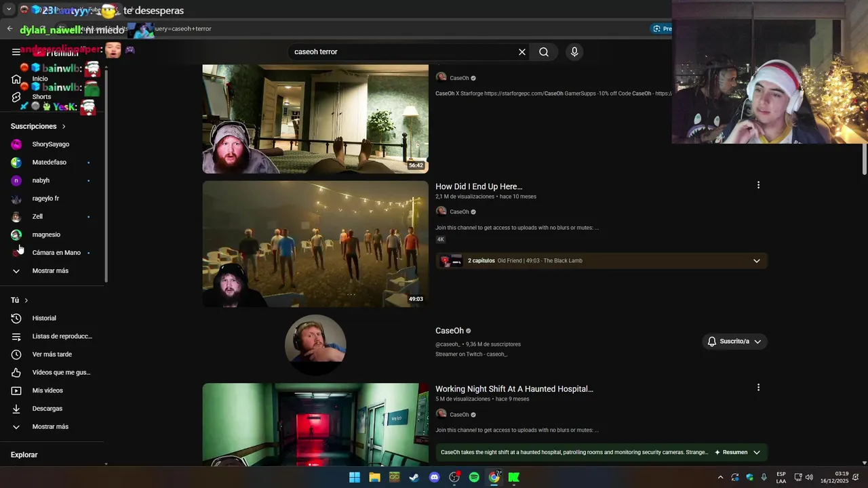Open Spotify from the taskbar
Screen dimensions: 868x488
tap(474, 477)
